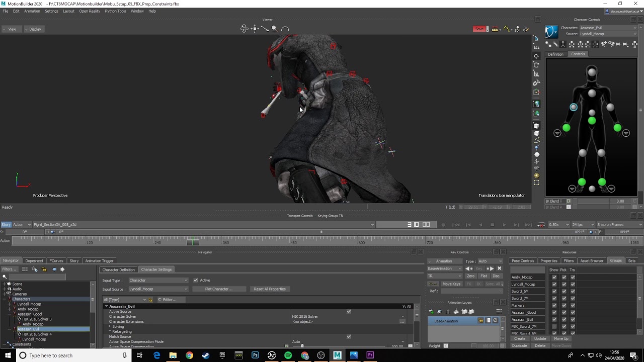Click the previous key button in Key Controls
This screenshot has height=362, width=644.
pos(468,268)
